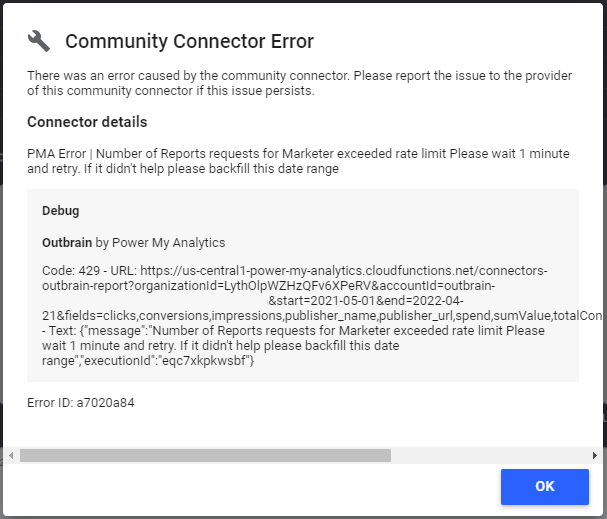The height and width of the screenshot is (519, 607).
Task: Click the Power My Analytics provider text
Action: pos(168,242)
